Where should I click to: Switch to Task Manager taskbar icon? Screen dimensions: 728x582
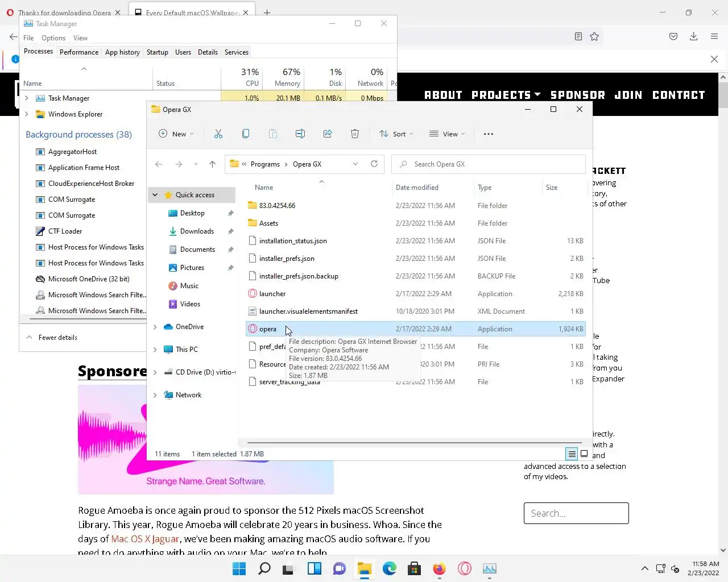490,568
